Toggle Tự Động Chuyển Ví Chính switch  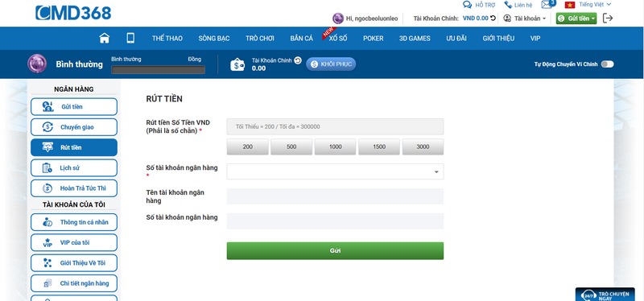pyautogui.click(x=607, y=64)
